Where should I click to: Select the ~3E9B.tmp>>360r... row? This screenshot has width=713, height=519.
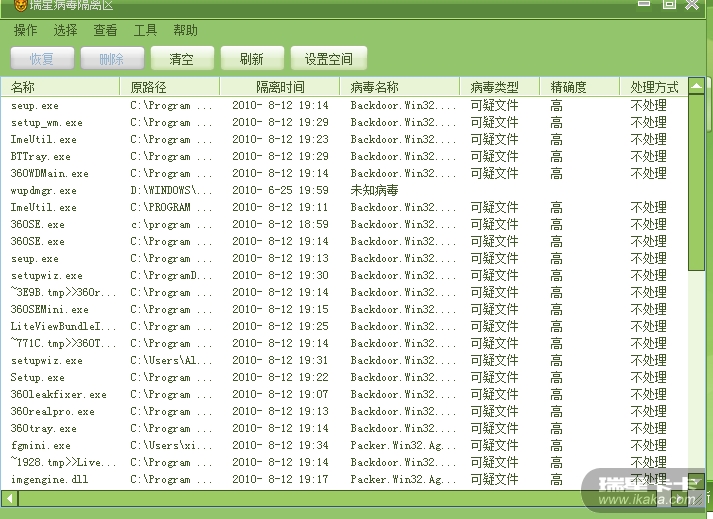coord(344,292)
